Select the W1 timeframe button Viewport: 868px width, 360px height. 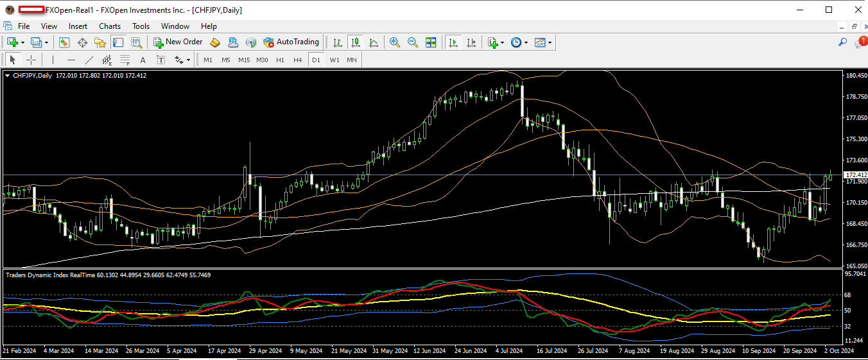(334, 60)
